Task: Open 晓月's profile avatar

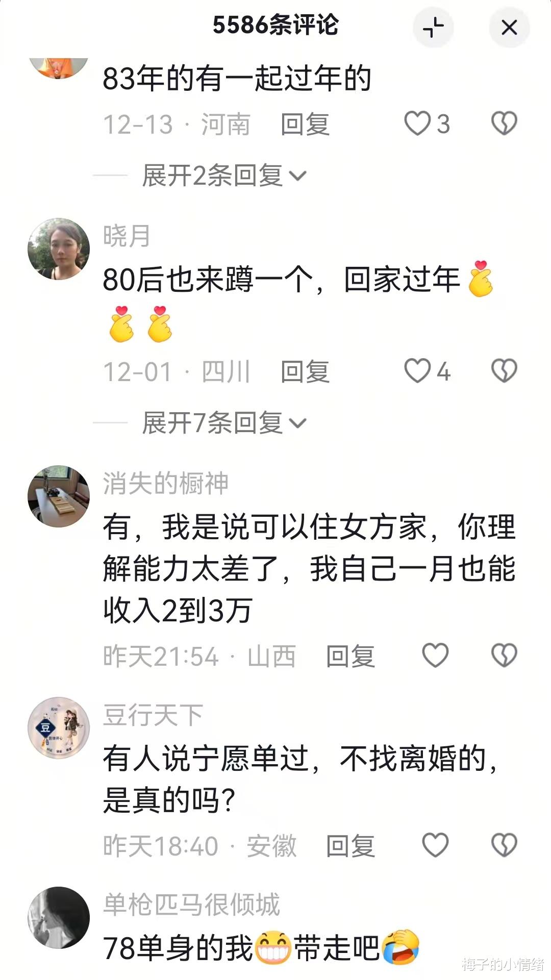Action: coord(59,249)
